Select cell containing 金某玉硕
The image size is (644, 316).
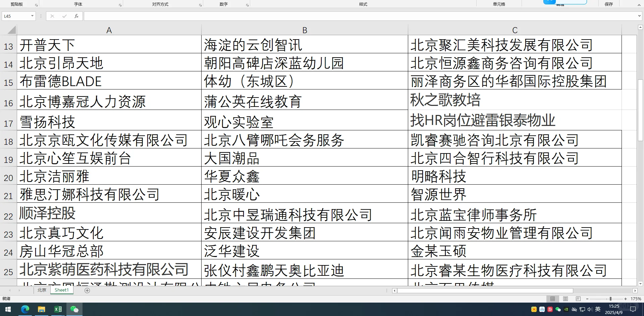click(x=515, y=251)
